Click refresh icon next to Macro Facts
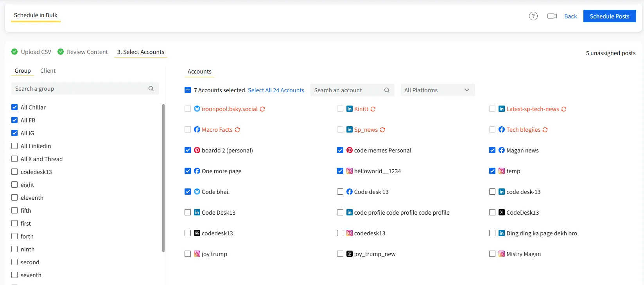Image resolution: width=644 pixels, height=285 pixels. [237, 130]
